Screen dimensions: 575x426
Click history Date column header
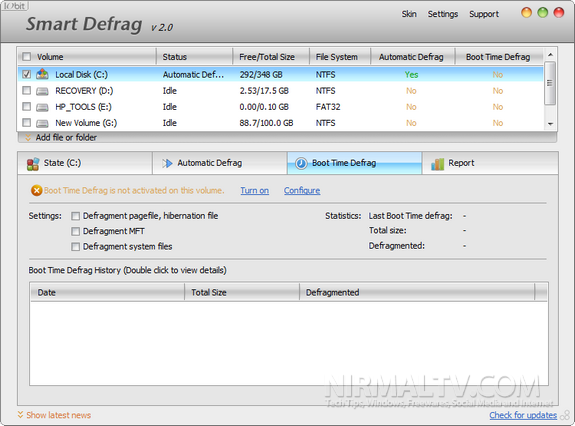107,293
